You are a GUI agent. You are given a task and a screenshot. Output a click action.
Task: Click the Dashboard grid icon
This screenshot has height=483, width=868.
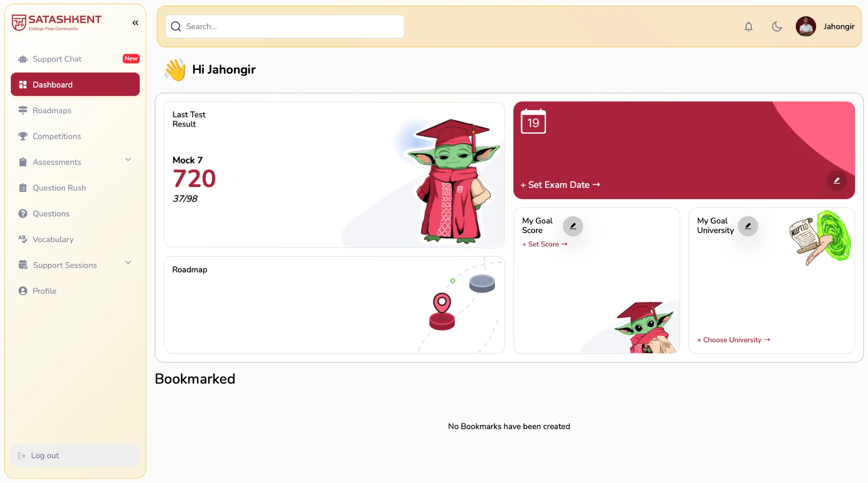[x=23, y=85]
